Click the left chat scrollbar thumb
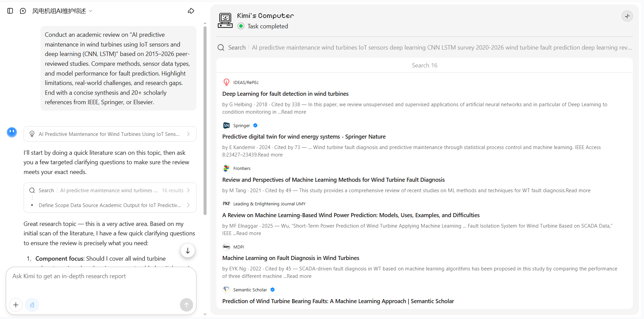The height and width of the screenshot is (319, 644). tap(205, 121)
